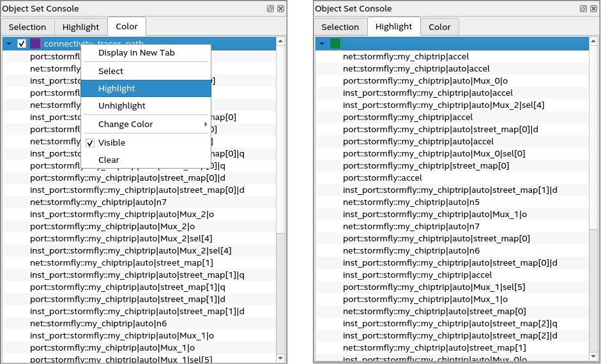Viewport: 601px width, 364px height.
Task: Click the scroll-up arrow in the right panel
Action: pyautogui.click(x=594, y=42)
